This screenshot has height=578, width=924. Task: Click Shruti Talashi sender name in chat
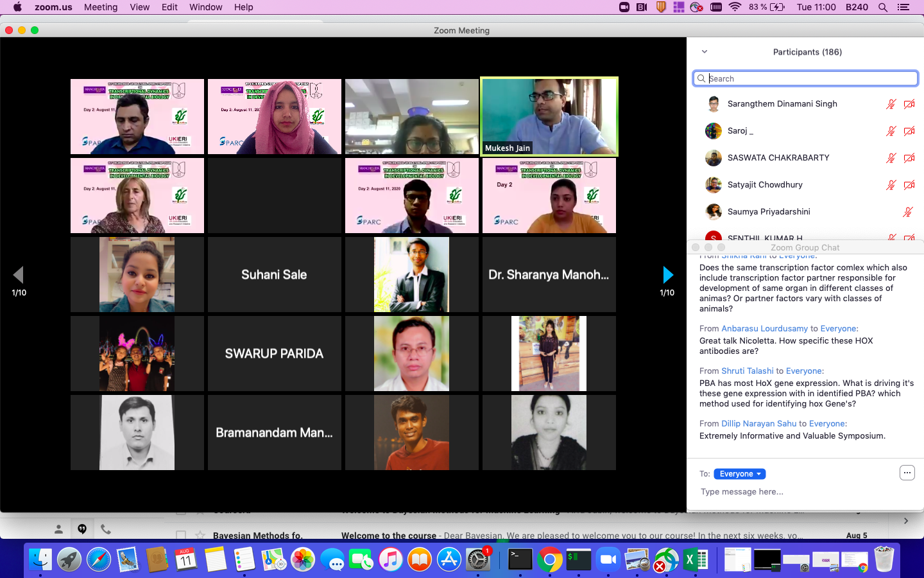pyautogui.click(x=747, y=371)
